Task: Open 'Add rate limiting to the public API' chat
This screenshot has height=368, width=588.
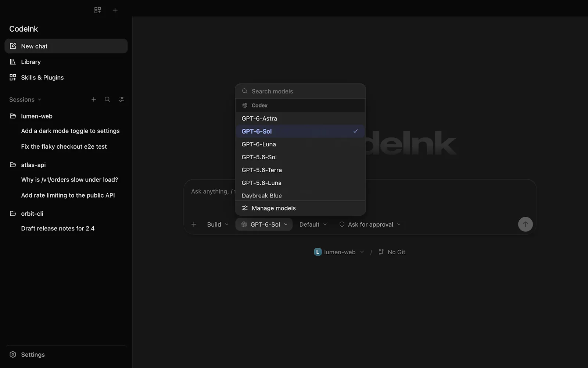Action: [68, 195]
